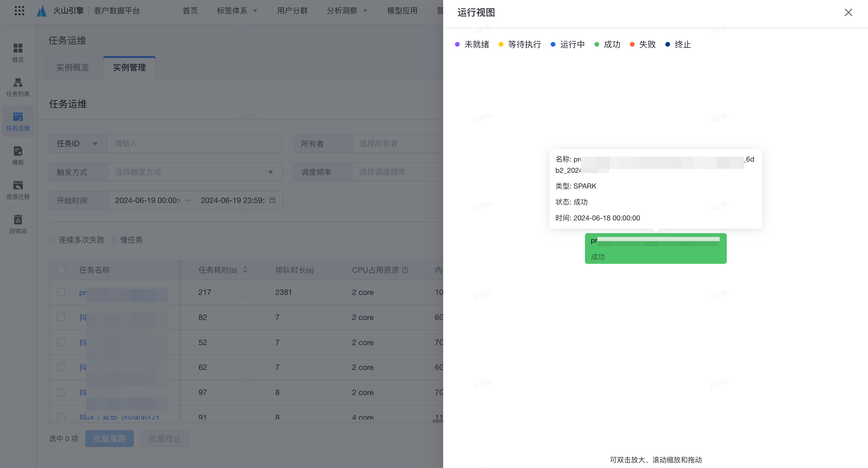The height and width of the screenshot is (468, 868).
Task: Click 类型: SPARK in the node tooltip
Action: click(576, 186)
